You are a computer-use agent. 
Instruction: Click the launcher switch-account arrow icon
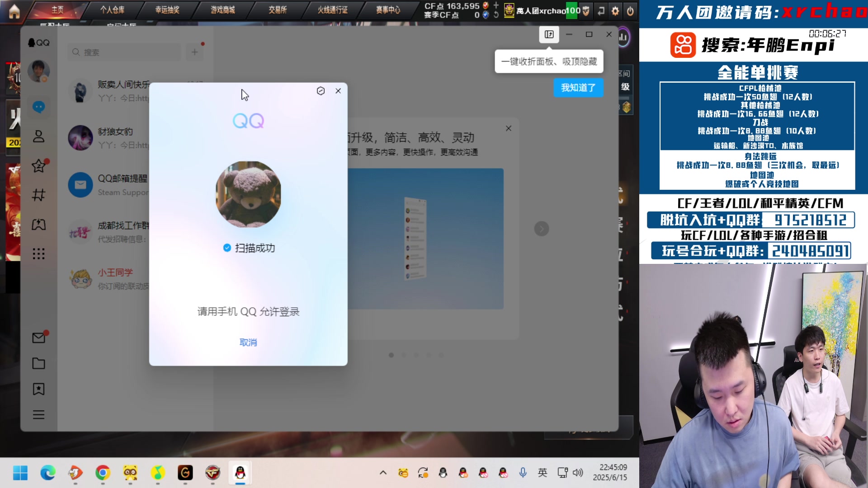[601, 11]
